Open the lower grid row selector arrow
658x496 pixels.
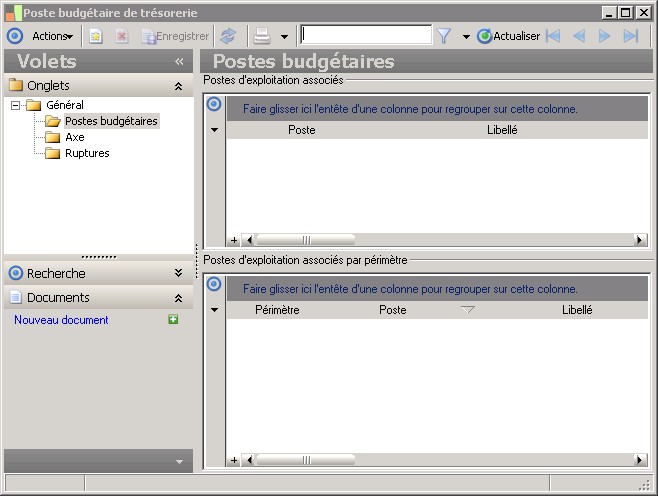[x=214, y=310]
